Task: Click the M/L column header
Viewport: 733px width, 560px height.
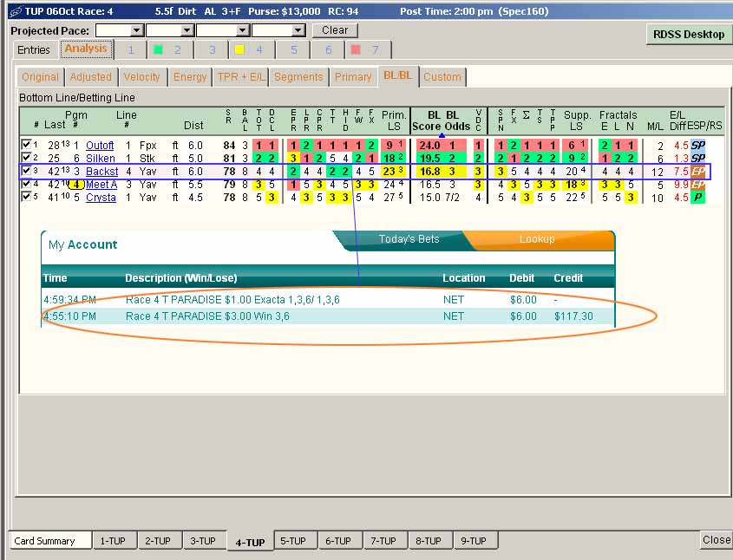Action: (656, 126)
